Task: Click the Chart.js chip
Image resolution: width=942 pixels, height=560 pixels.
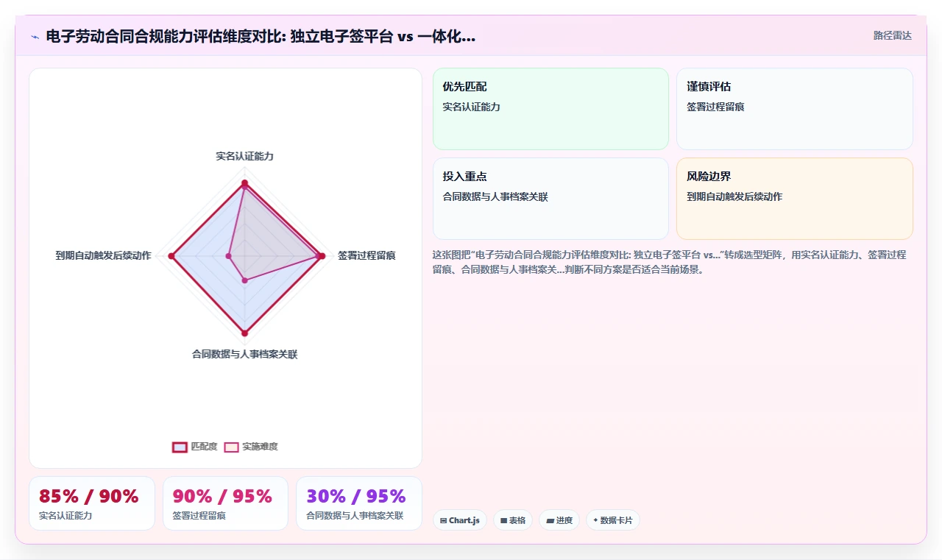Action: pos(459,520)
